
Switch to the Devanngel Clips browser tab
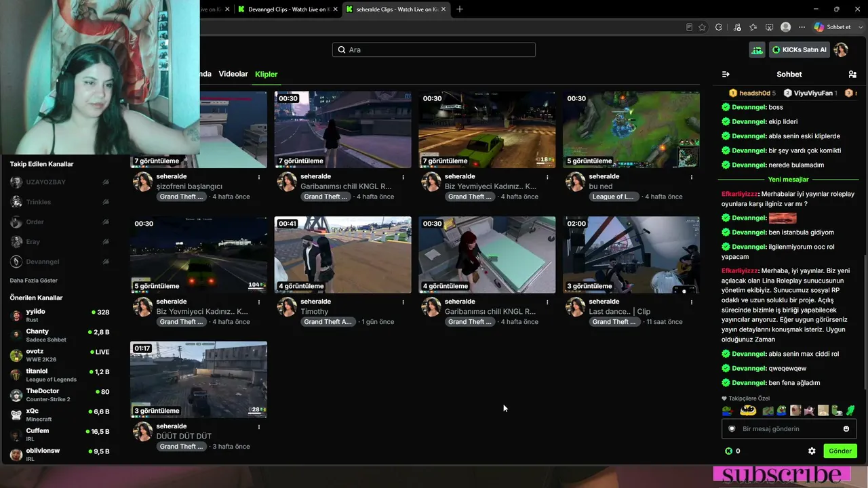[288, 9]
